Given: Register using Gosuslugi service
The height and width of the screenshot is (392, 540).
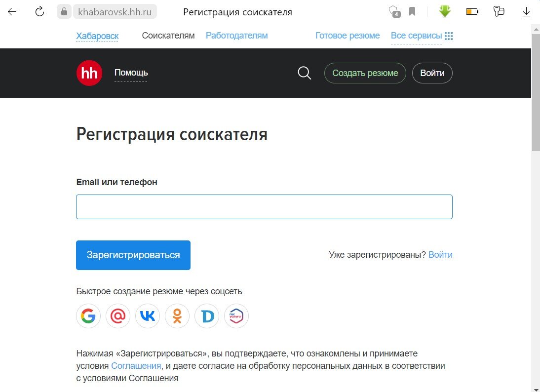Looking at the screenshot, I should click(236, 316).
